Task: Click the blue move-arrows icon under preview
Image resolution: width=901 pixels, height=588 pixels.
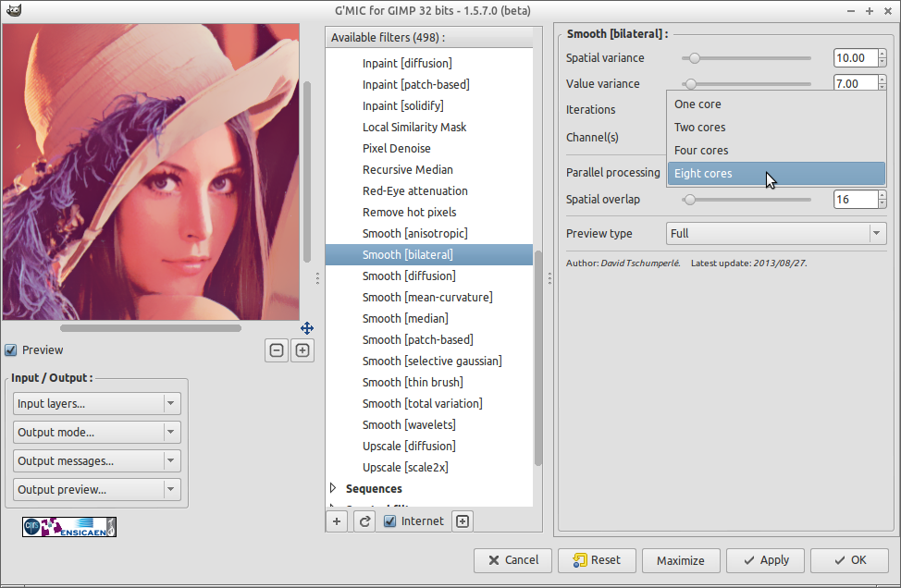Action: pos(307,328)
